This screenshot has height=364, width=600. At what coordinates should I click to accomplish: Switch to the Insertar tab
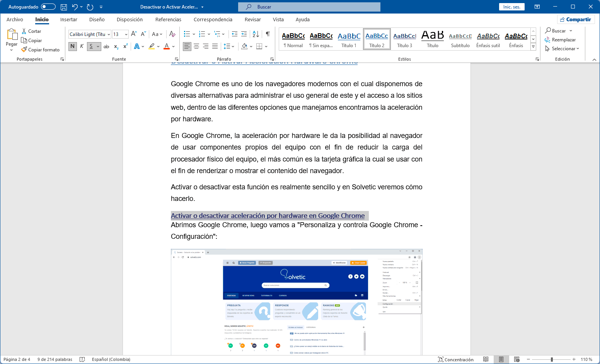point(69,20)
